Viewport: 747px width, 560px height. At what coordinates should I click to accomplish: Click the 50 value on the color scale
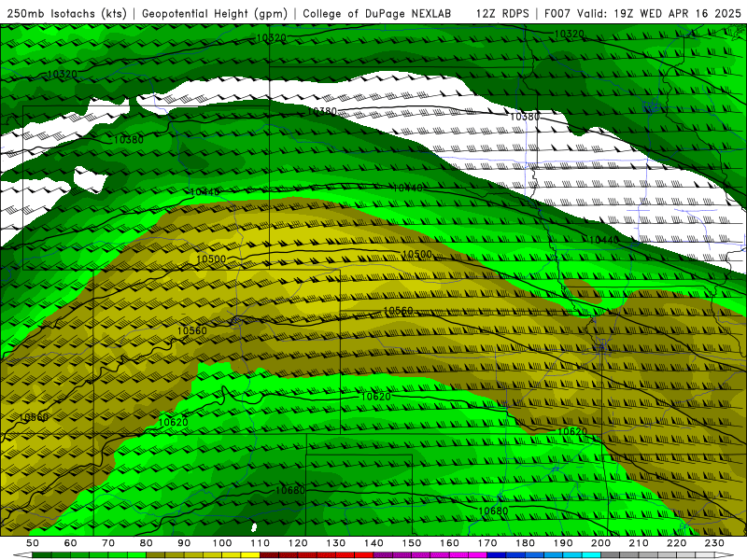[x=33, y=543]
